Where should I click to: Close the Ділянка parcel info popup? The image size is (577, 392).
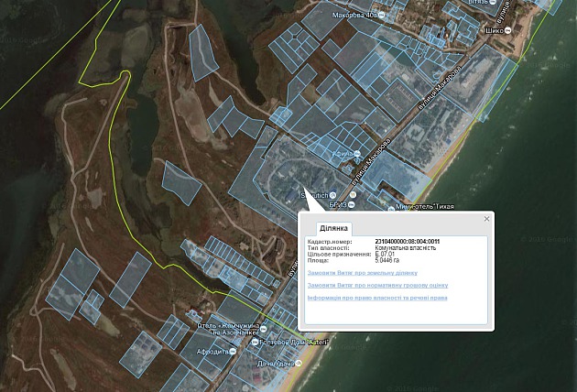click(x=486, y=219)
